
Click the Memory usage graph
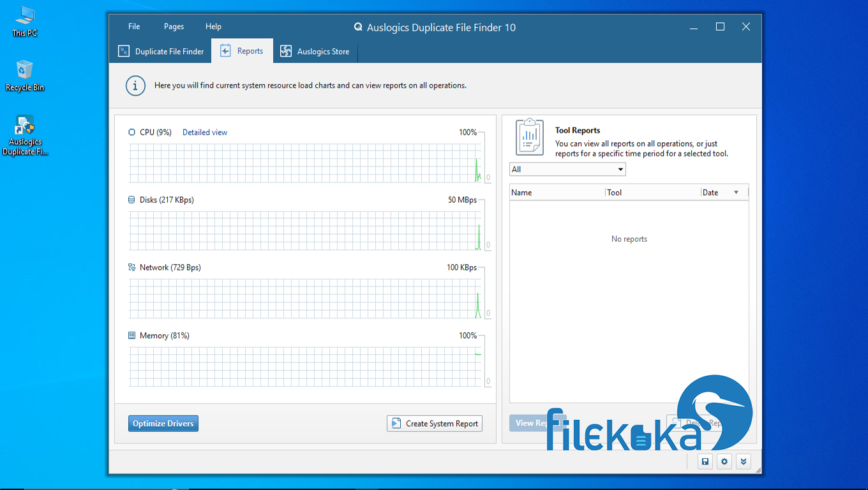(306, 367)
